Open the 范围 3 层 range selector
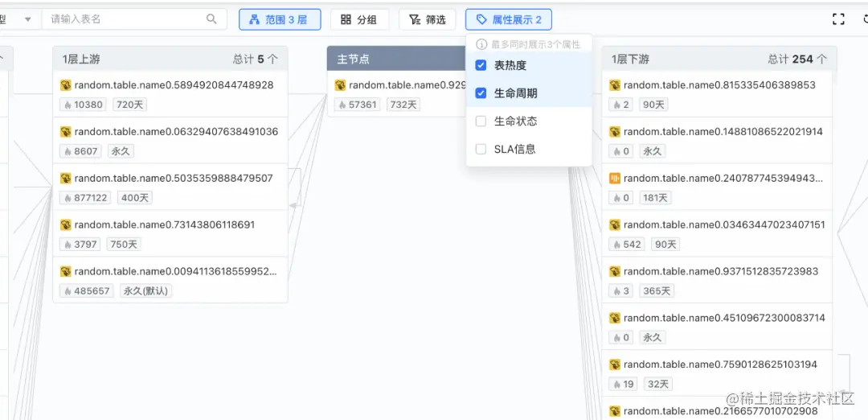Image resolution: width=868 pixels, height=420 pixels. (280, 19)
